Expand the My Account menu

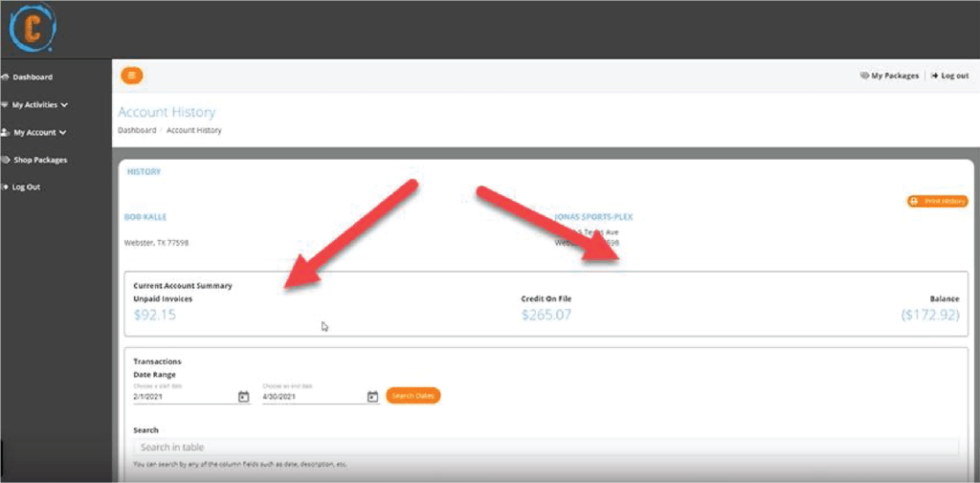point(40,132)
